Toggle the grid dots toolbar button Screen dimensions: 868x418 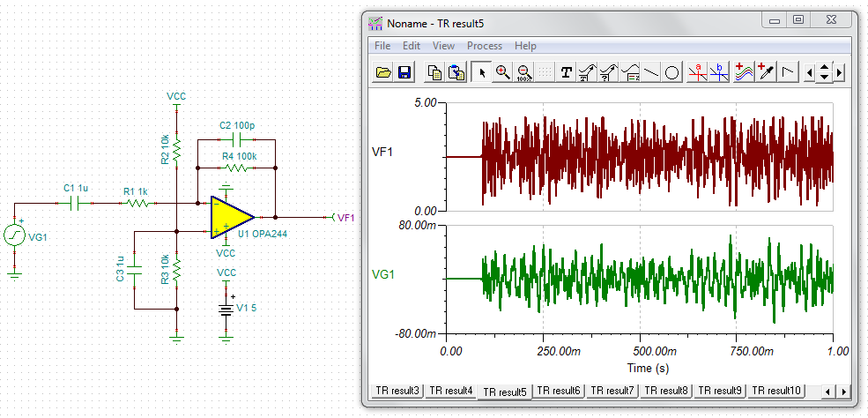point(545,72)
